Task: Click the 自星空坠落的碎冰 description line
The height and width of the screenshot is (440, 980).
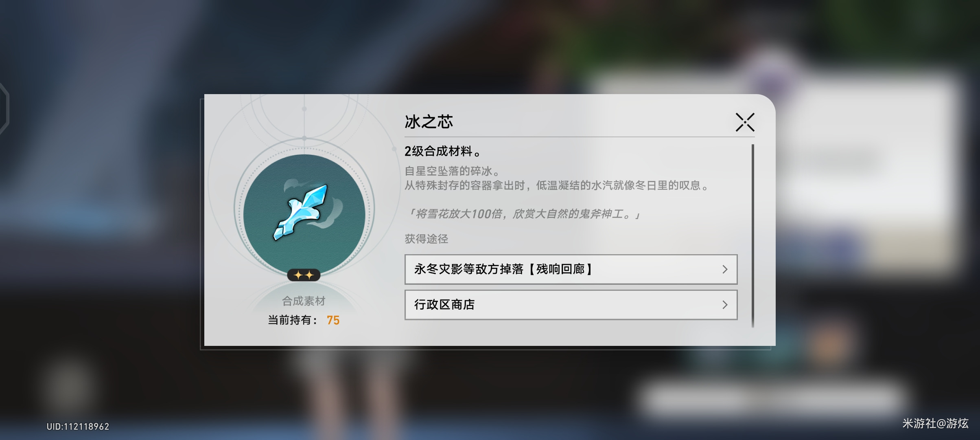Action: click(x=452, y=171)
